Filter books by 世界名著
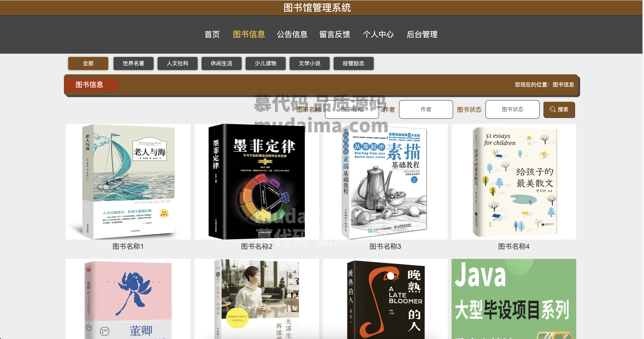The height and width of the screenshot is (339, 644). click(x=134, y=64)
